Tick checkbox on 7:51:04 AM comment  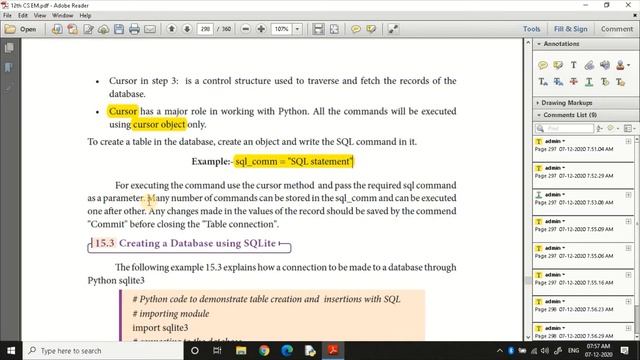coord(628,141)
